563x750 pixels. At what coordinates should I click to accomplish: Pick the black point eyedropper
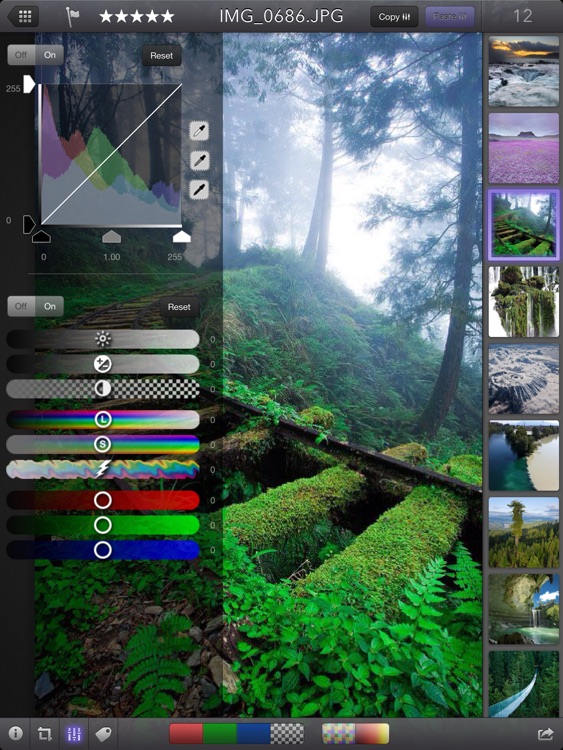coord(199,190)
